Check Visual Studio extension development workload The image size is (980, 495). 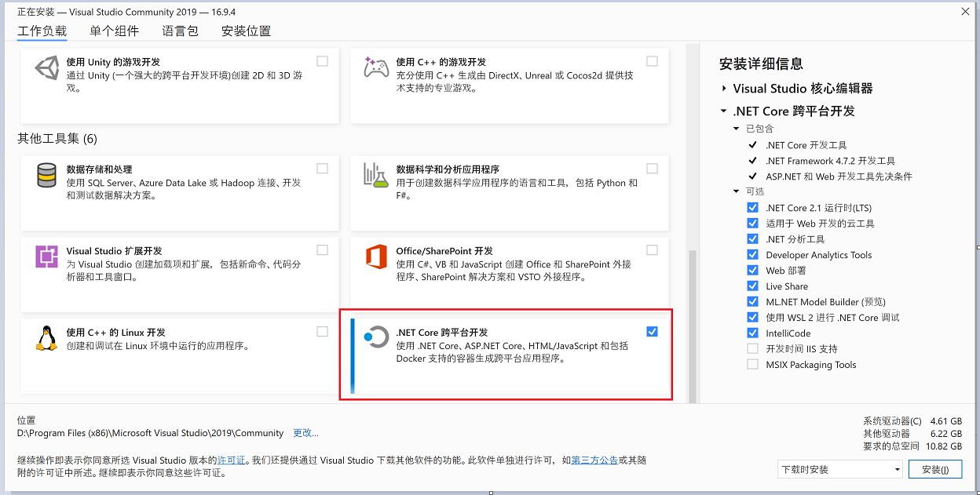click(323, 250)
